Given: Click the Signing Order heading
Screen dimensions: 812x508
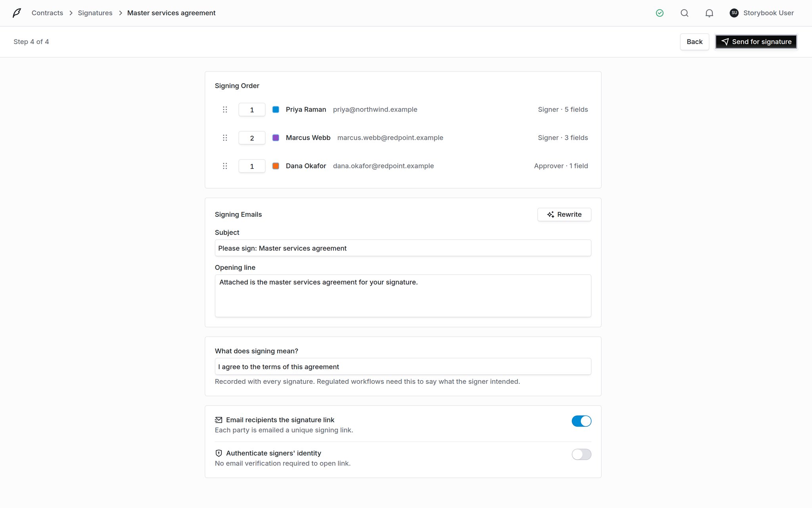Looking at the screenshot, I should click(x=237, y=86).
